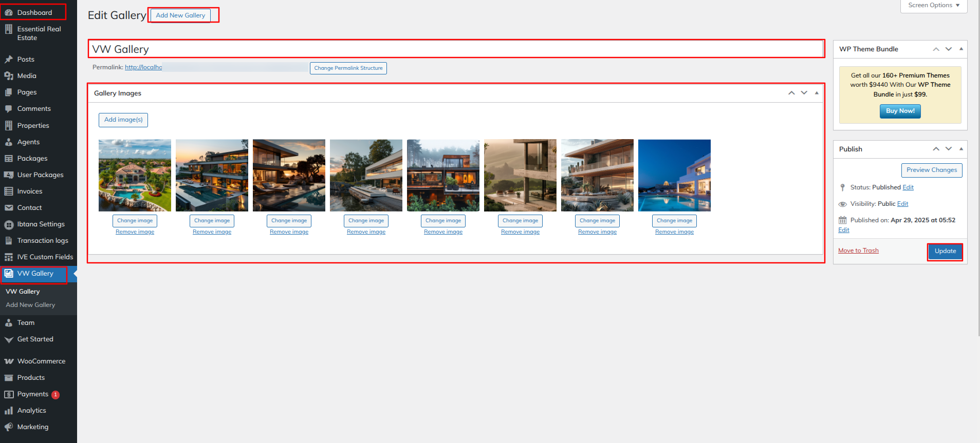Move WP Theme Bundle panel down
This screenshot has width=980, height=443.
949,49
